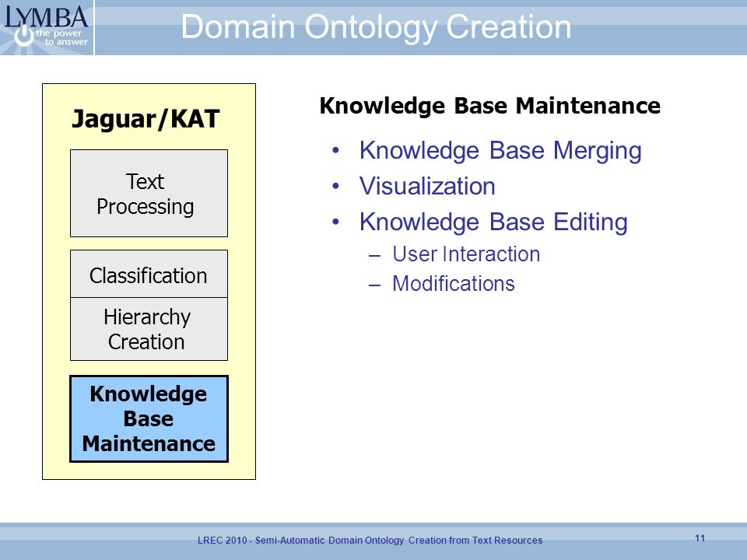Click the 'the power to answer' tagline
Image resolution: width=747 pixels, height=560 pixels.
[62, 37]
